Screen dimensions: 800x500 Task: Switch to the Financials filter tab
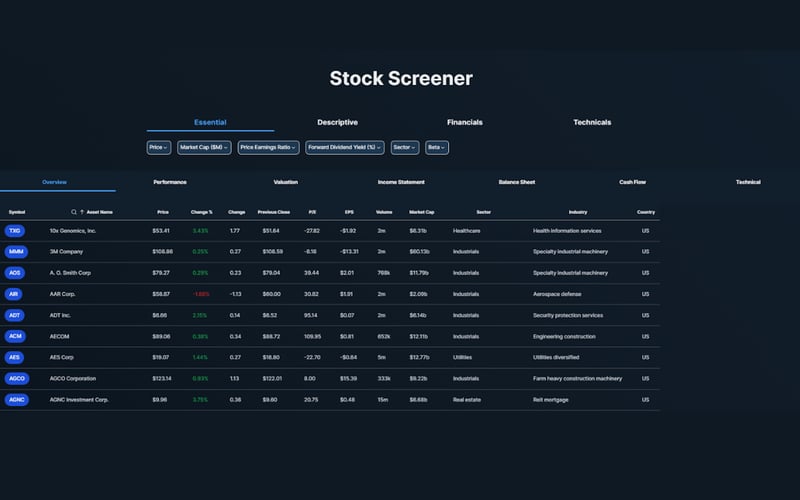pyautogui.click(x=465, y=122)
